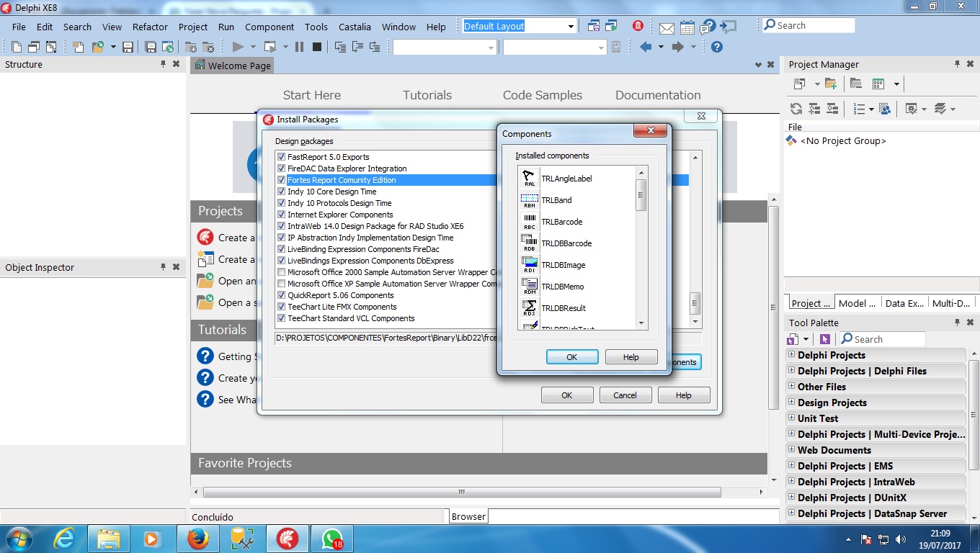Click the Save All toolbar icon
This screenshot has width=980, height=553.
pos(151,47)
